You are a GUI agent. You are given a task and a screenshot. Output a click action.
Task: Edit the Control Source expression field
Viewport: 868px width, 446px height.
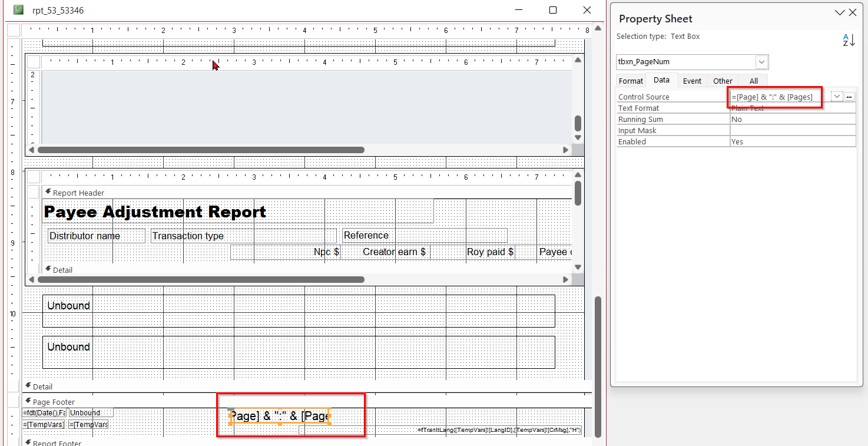(x=780, y=97)
